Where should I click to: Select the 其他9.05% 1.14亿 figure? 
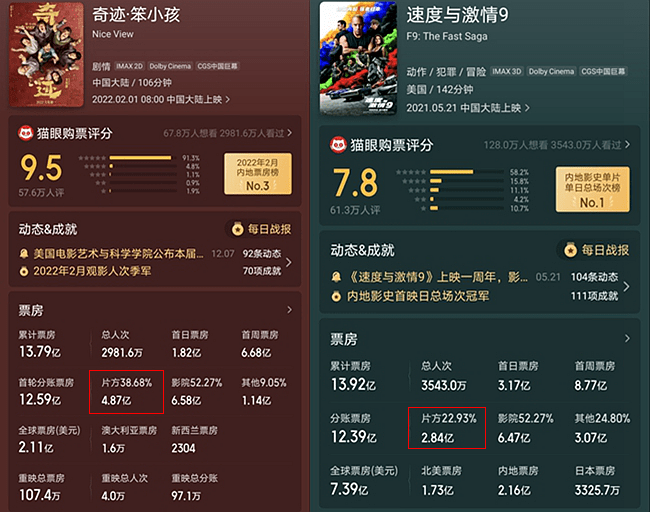click(264, 392)
